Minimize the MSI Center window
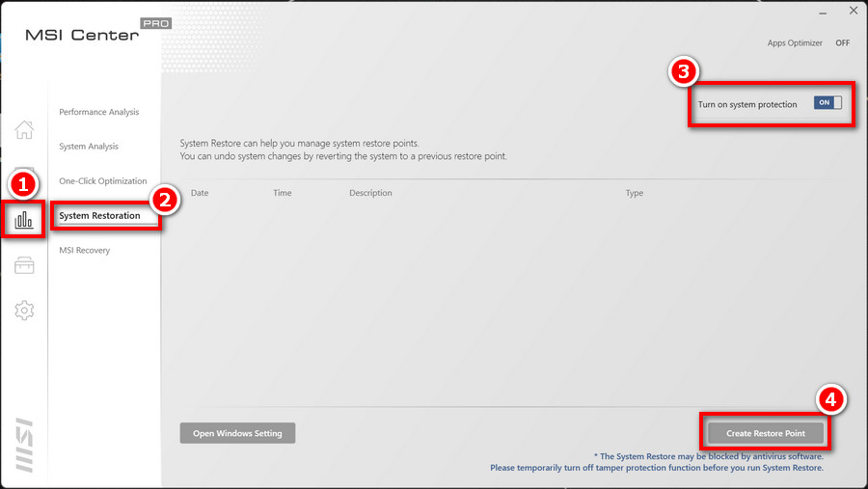868x489 pixels. [824, 13]
